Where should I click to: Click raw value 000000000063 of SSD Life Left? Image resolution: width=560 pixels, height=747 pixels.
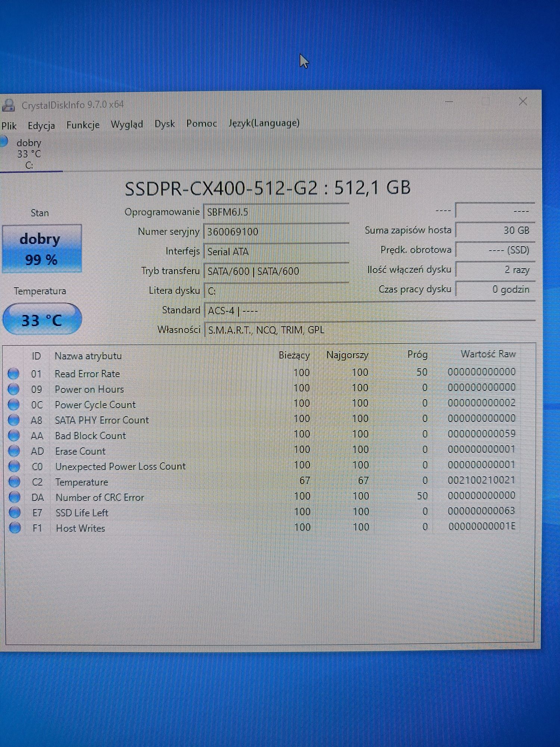(x=482, y=511)
